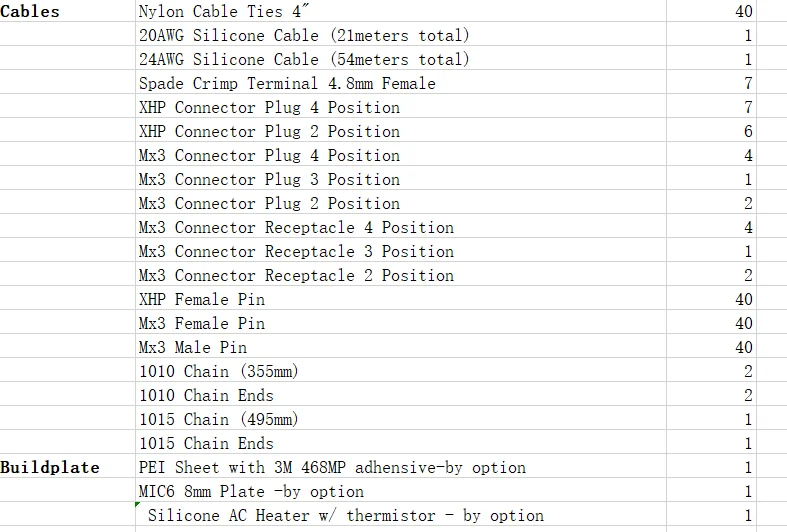Click the Silicone AC Heater cell
The image size is (787, 532).
point(346,516)
